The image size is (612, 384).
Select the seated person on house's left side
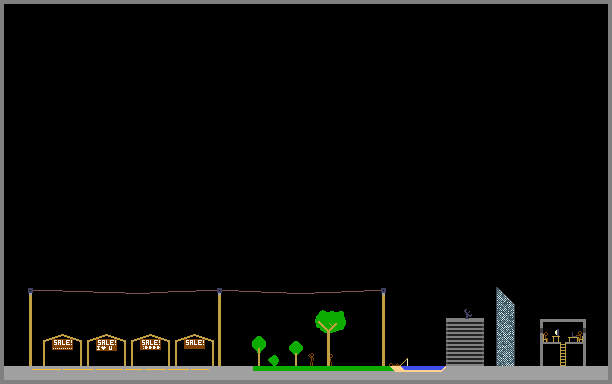click(x=545, y=337)
